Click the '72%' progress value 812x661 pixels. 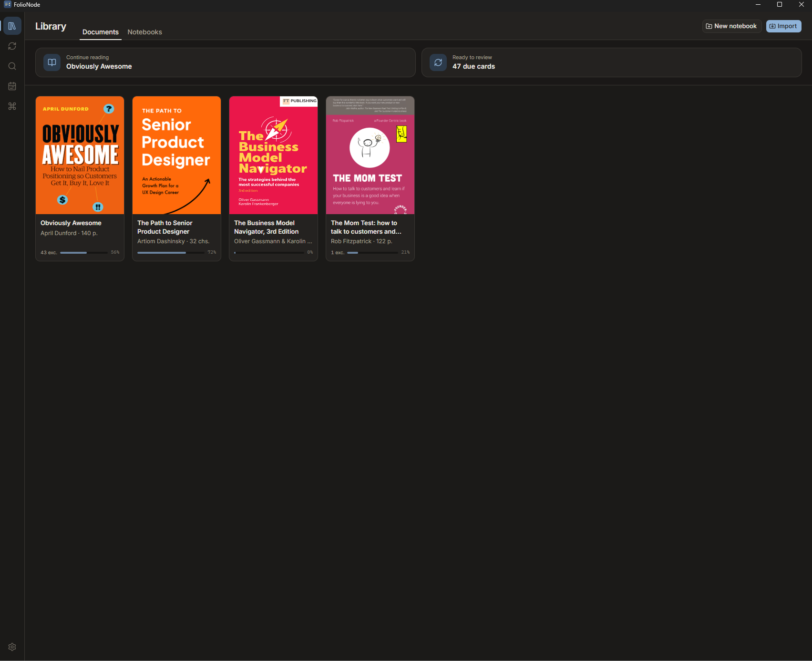point(212,252)
